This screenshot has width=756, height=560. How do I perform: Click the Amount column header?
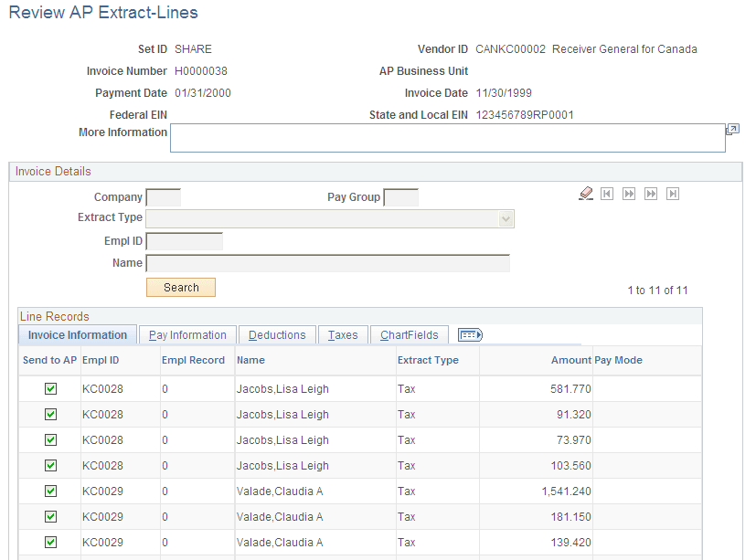click(x=571, y=360)
